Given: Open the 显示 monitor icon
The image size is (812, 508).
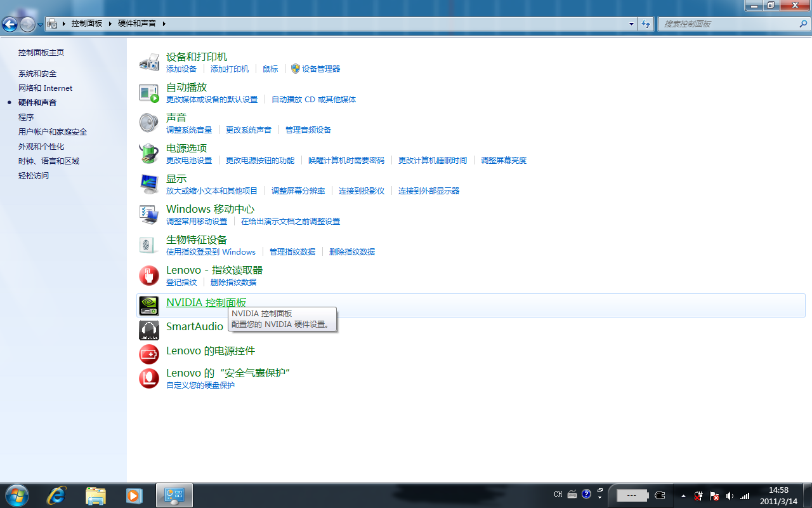Looking at the screenshot, I should click(149, 184).
